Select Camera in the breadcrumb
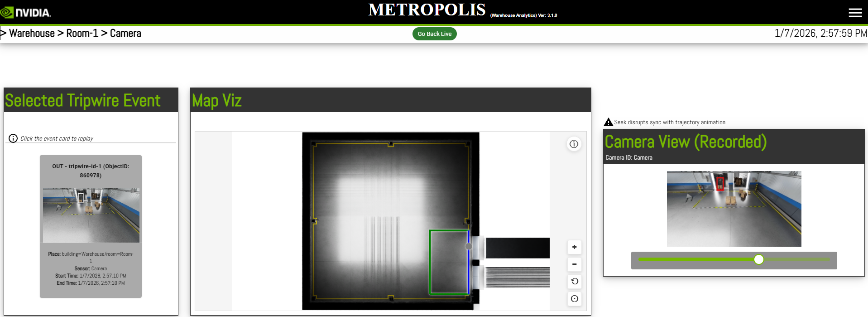The width and height of the screenshot is (868, 317). coord(125,34)
